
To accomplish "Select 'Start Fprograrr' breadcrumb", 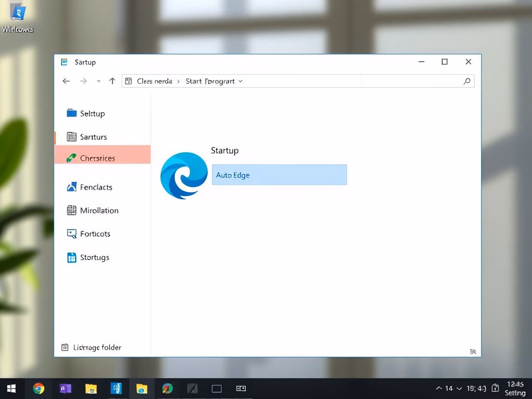I will click(210, 81).
